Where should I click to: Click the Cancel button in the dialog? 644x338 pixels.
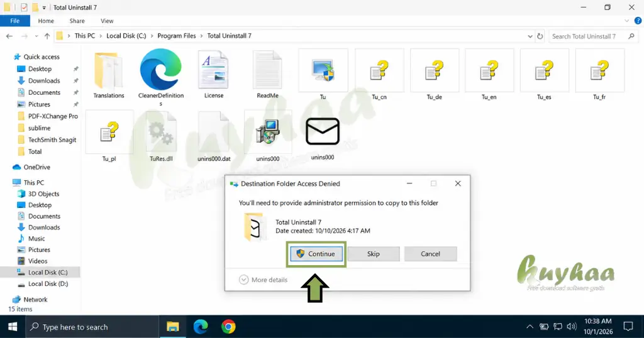tap(430, 254)
